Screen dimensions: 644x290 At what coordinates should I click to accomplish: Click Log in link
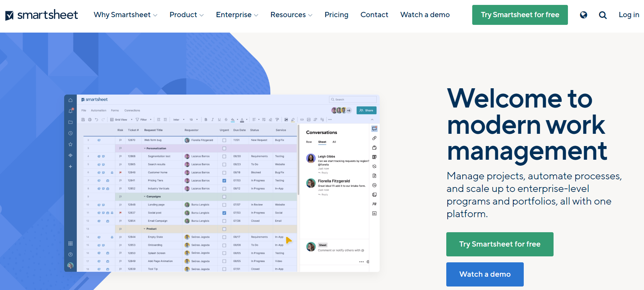click(x=629, y=15)
